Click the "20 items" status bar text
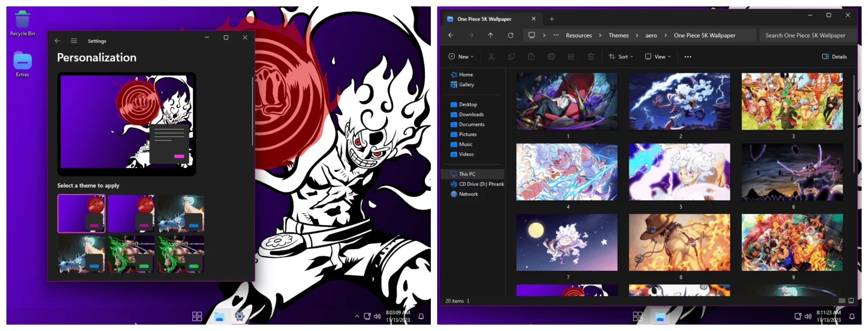 [454, 301]
